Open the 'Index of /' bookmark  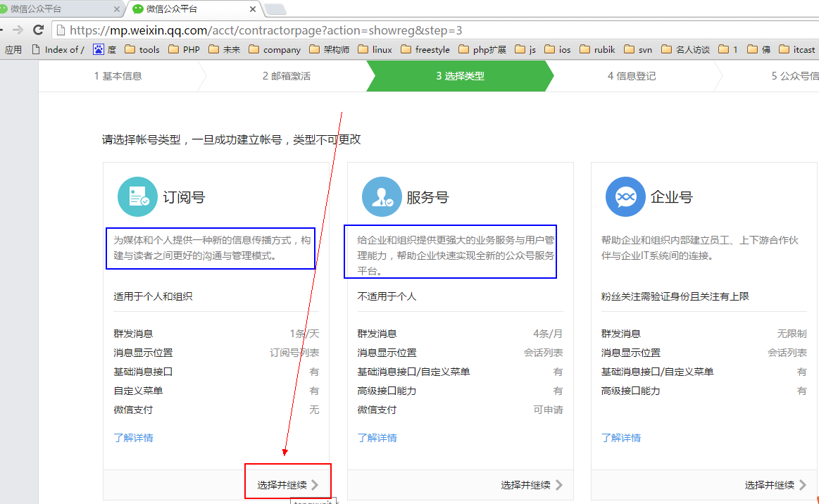(x=58, y=50)
